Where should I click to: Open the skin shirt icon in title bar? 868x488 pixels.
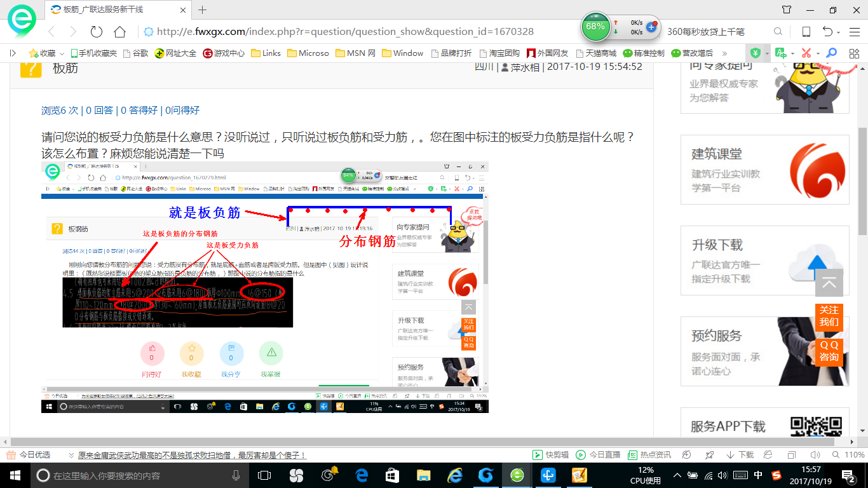[x=787, y=10]
